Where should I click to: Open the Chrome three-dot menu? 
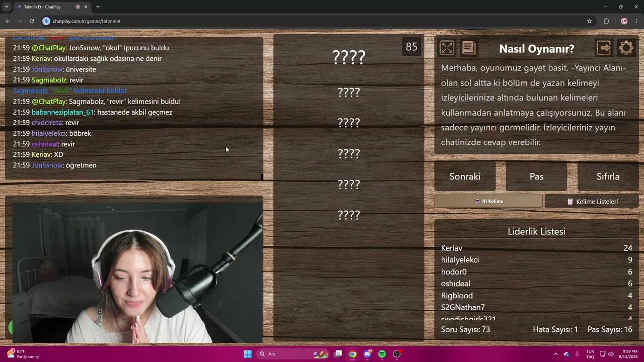pos(637,21)
